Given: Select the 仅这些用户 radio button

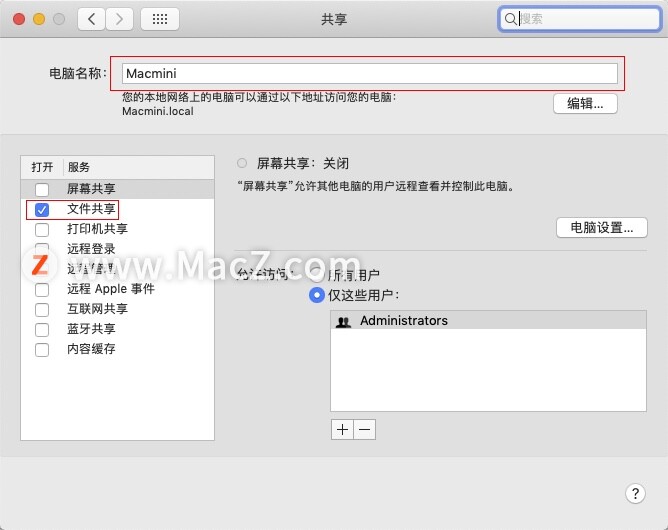Looking at the screenshot, I should coord(317,295).
